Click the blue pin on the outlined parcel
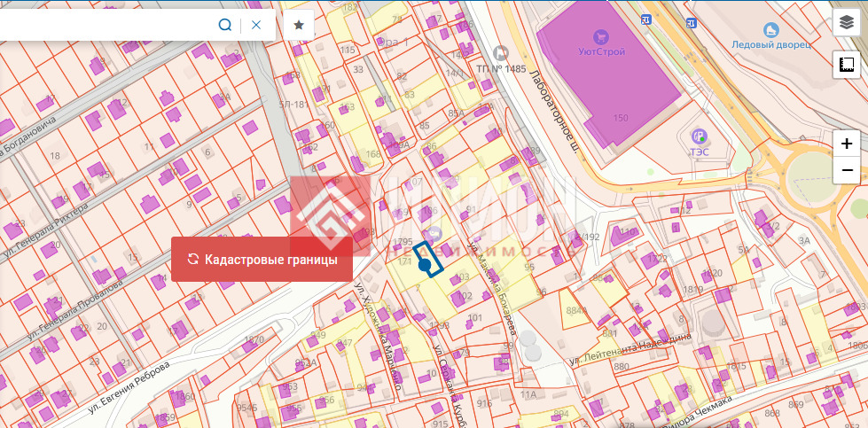868x428 pixels. tap(425, 264)
